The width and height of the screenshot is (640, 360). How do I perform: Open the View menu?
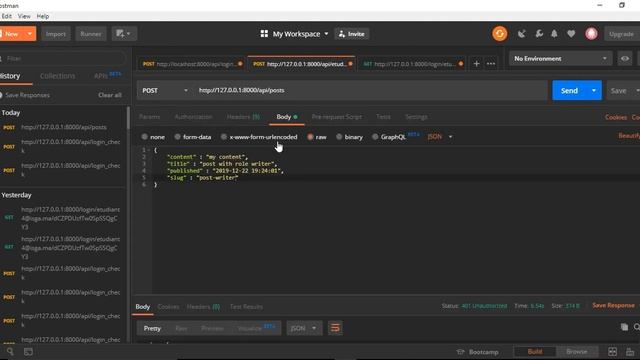[x=24, y=16]
